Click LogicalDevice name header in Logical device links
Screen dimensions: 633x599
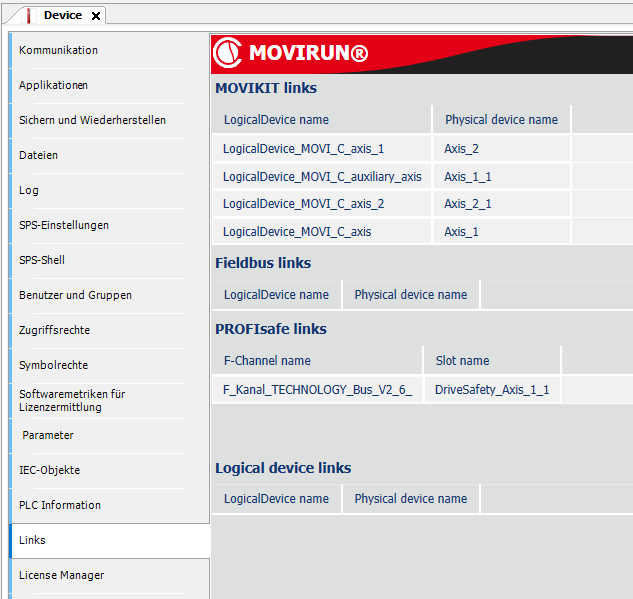(x=277, y=498)
